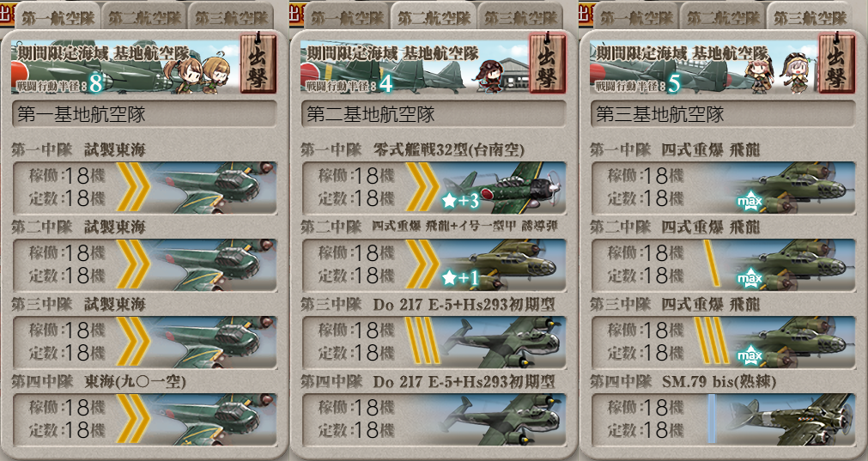Open 第三航空隊 tab in the right panel
Viewport: 868px width, 461px height.
click(x=810, y=18)
